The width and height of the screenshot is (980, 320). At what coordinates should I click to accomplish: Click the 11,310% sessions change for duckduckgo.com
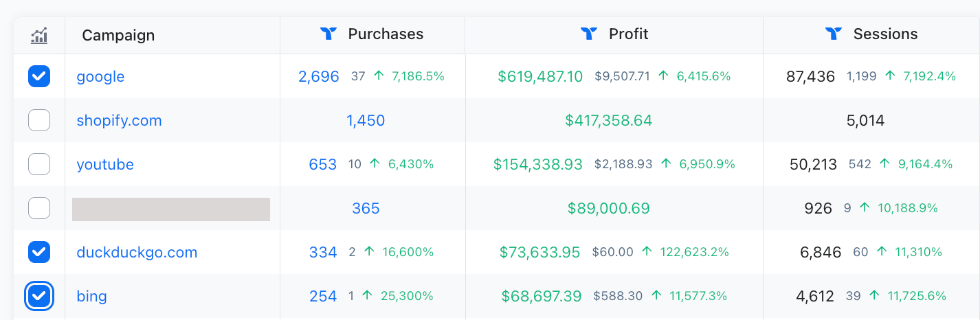pos(919,252)
